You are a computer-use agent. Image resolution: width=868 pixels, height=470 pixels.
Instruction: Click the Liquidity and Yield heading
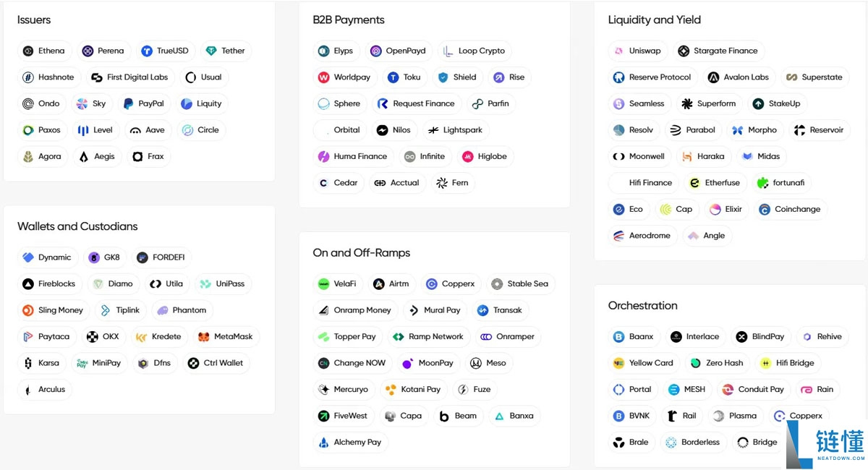[654, 20]
